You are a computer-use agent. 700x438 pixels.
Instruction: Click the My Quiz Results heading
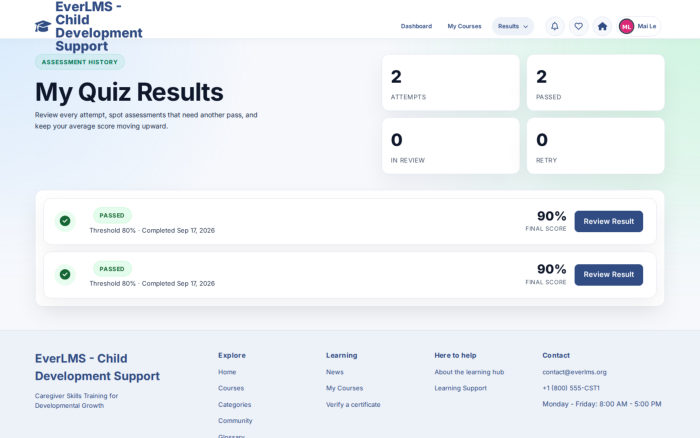129,92
